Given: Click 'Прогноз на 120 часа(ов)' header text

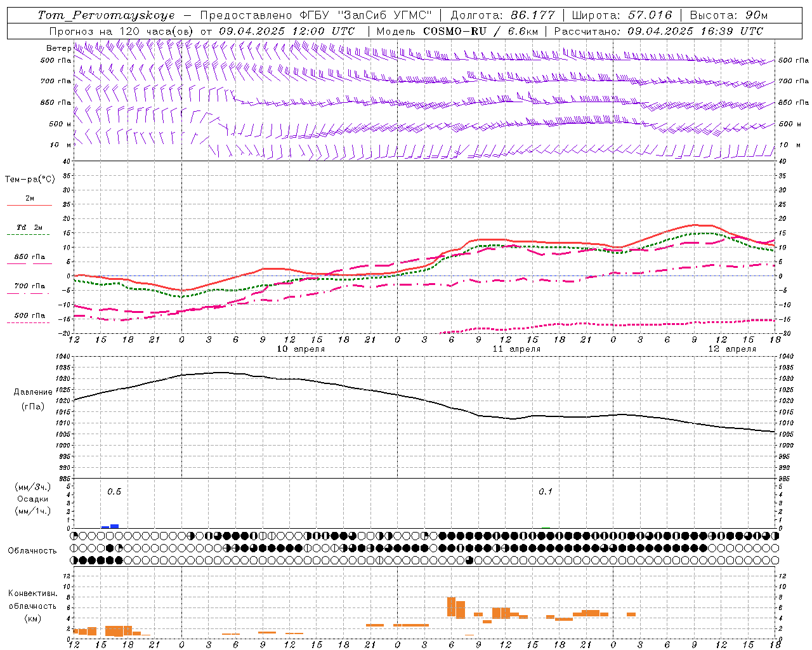Looking at the screenshot, I should coord(122,31).
